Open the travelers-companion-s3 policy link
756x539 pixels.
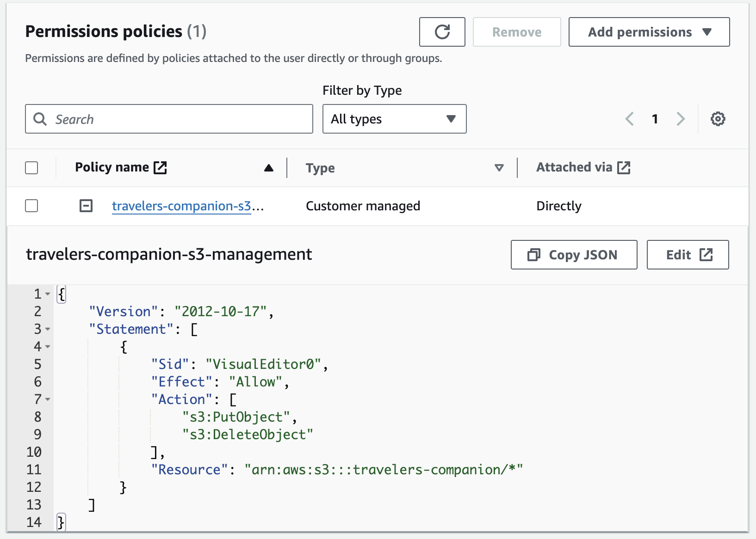(181, 206)
